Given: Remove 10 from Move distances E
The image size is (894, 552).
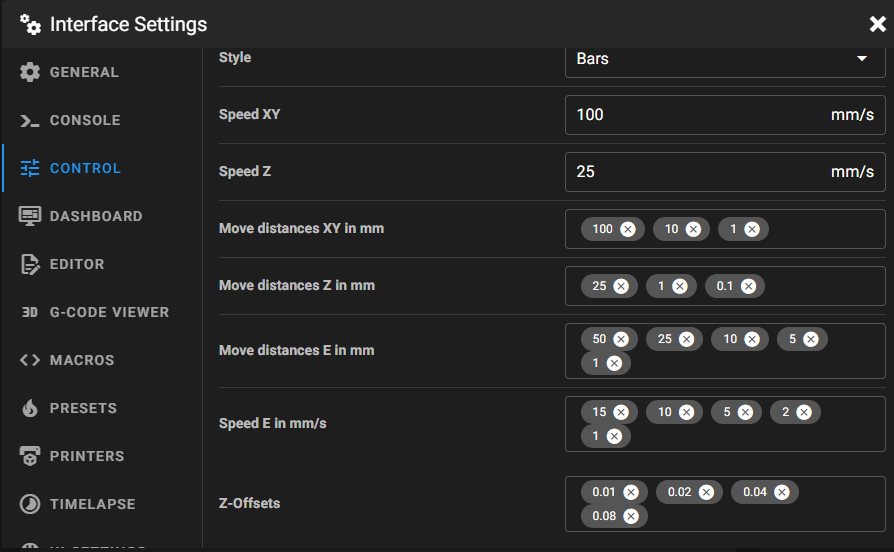Looking at the screenshot, I should click(x=752, y=339).
